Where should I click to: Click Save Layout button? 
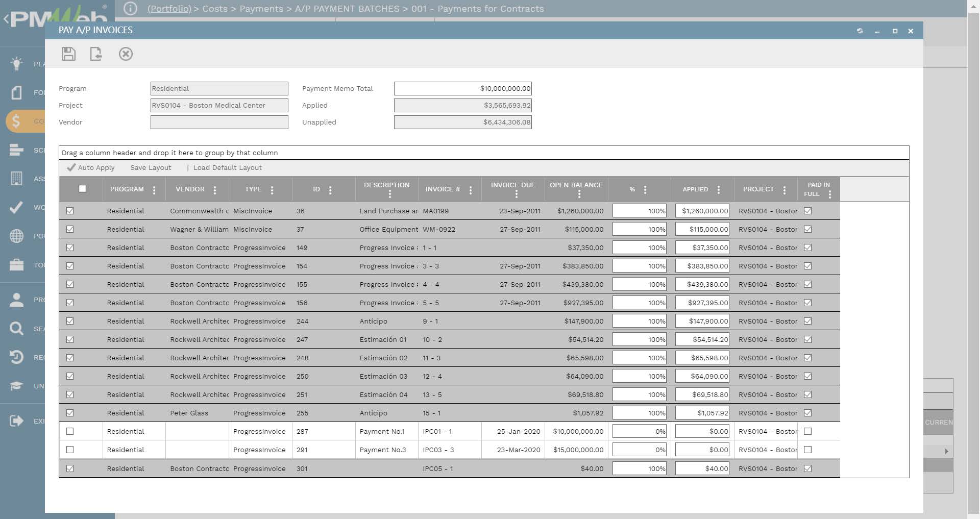[151, 167]
